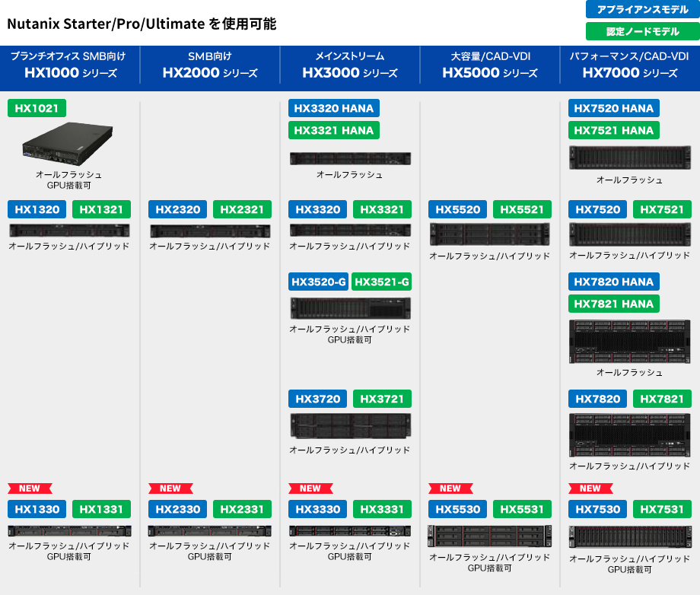
Task: Click the HX3320 HANA badge
Action: click(334, 108)
